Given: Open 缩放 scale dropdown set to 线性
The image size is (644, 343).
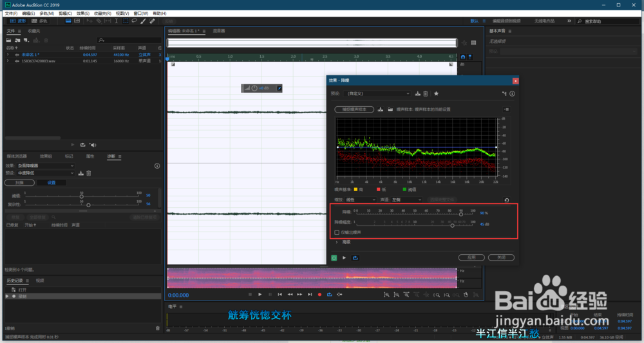Looking at the screenshot, I should tap(360, 199).
